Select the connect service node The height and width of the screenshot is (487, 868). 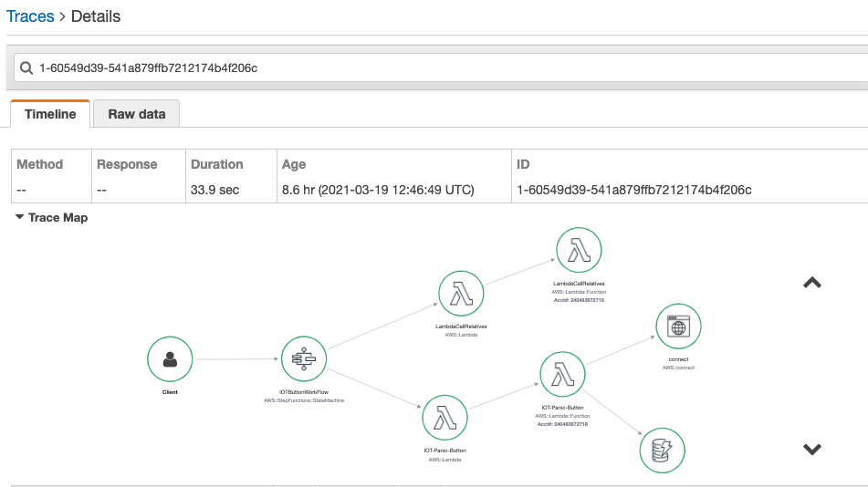[x=679, y=326]
